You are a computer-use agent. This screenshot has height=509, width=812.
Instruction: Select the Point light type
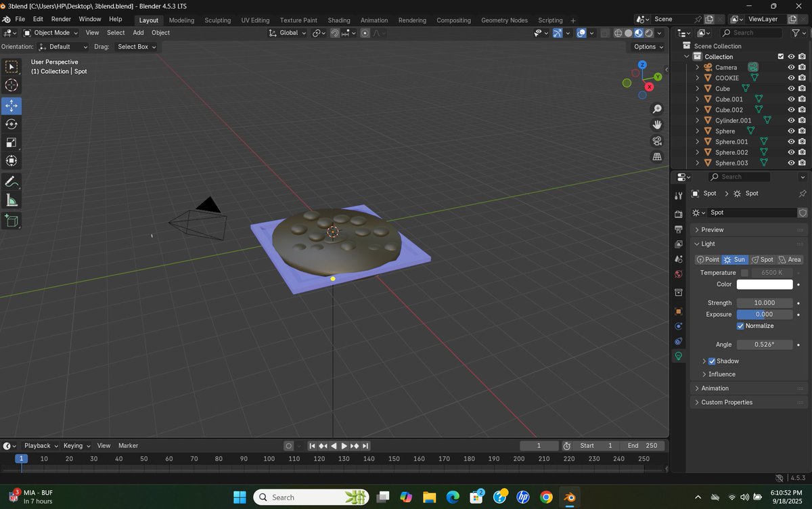point(708,259)
